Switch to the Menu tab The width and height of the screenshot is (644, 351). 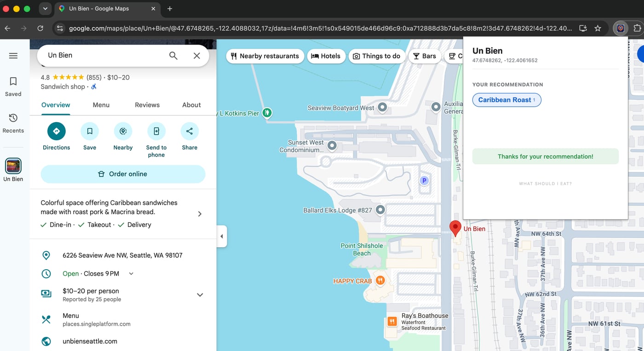pyautogui.click(x=101, y=105)
